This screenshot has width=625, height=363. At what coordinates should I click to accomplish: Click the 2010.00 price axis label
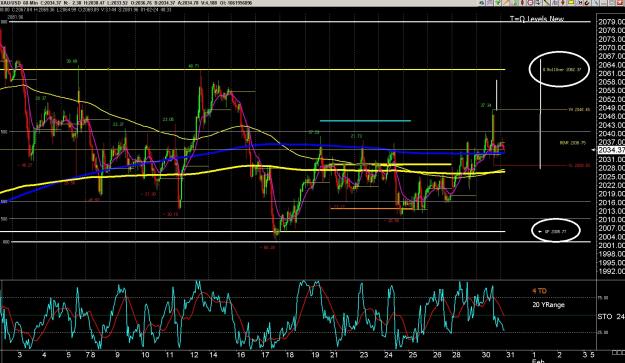(x=611, y=220)
